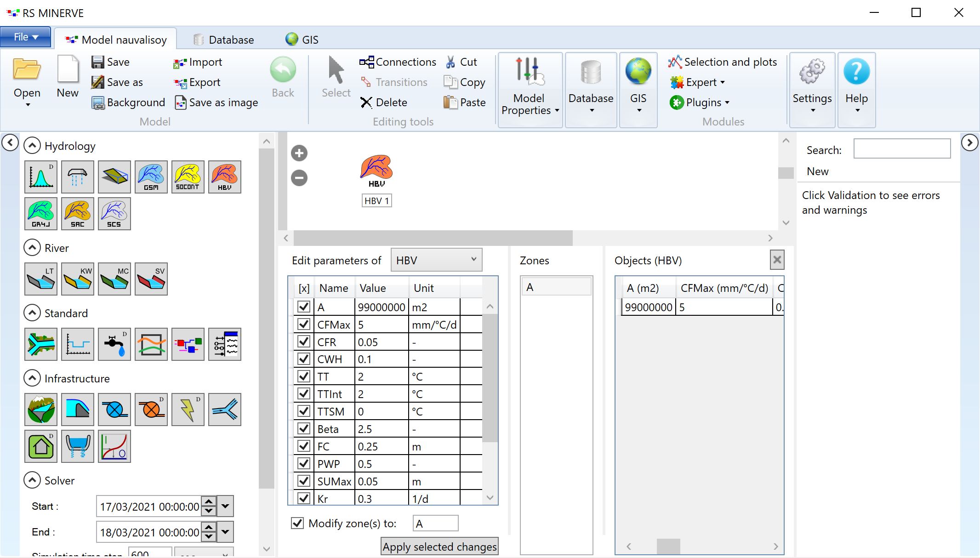Uncheck the CFR parameter checkbox

(x=303, y=342)
